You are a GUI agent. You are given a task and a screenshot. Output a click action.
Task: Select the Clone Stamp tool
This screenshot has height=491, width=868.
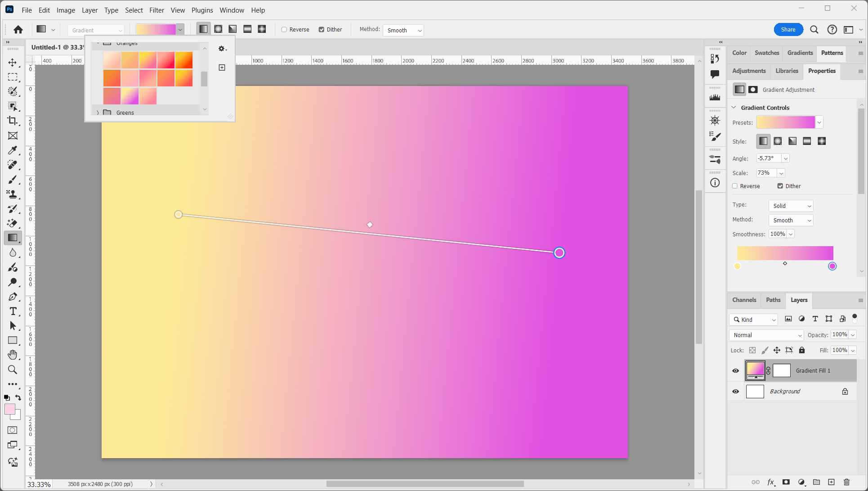(x=13, y=194)
